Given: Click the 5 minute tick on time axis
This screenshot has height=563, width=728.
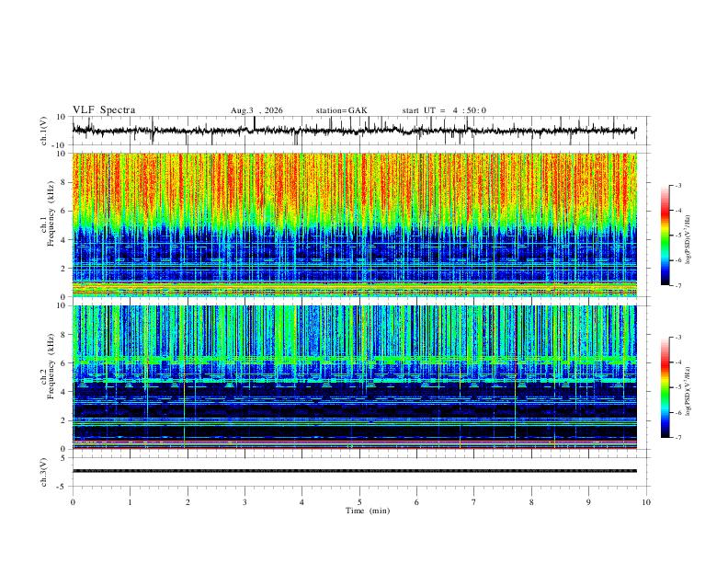Looking at the screenshot, I should pyautogui.click(x=359, y=502).
